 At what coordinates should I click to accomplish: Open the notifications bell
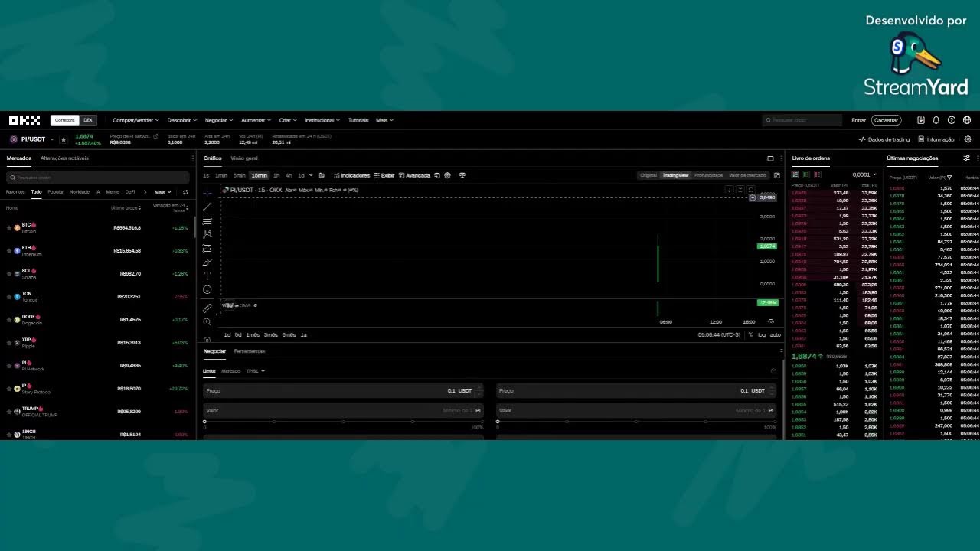click(936, 120)
